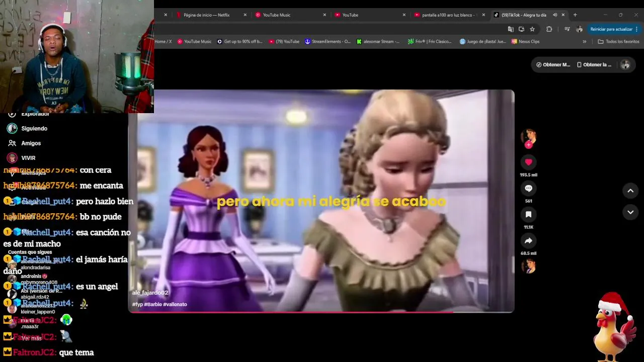This screenshot has height=362, width=644.
Task: Click the #fyp hashtag
Action: point(137,304)
